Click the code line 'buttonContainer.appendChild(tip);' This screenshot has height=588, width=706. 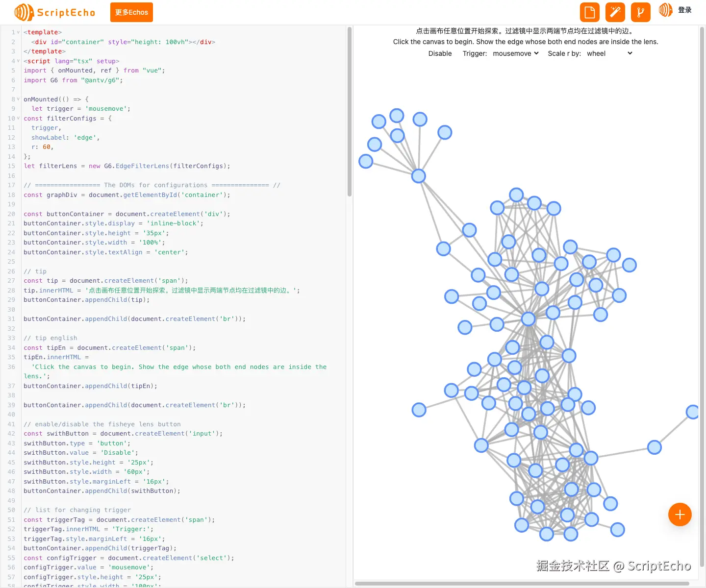(87, 300)
